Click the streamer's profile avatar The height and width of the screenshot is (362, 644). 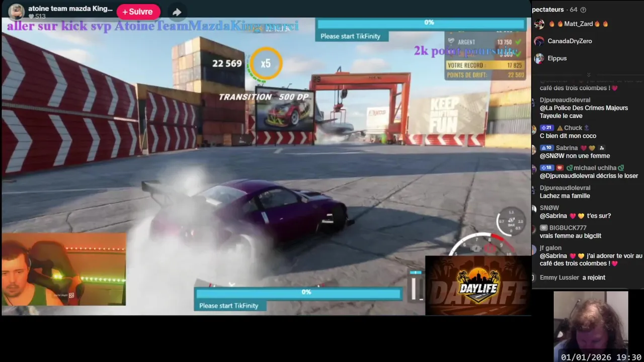(x=16, y=12)
